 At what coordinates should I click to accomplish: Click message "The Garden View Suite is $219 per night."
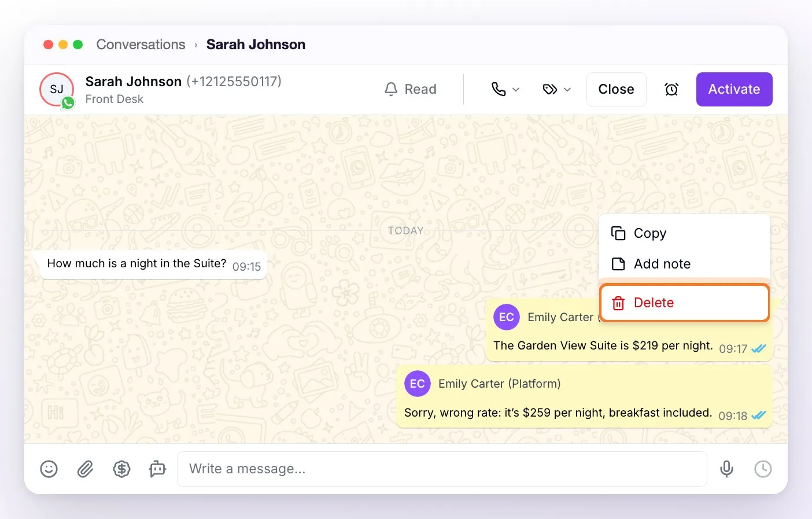coord(603,345)
